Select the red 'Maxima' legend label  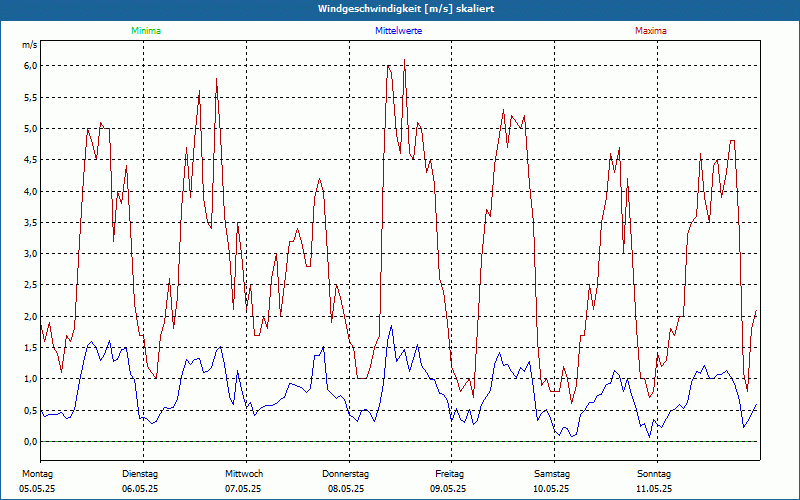point(651,31)
